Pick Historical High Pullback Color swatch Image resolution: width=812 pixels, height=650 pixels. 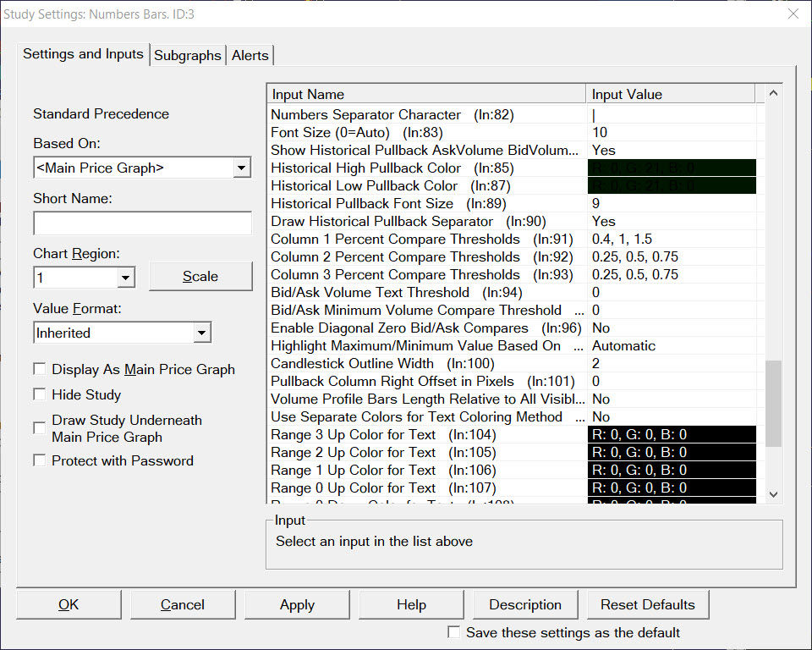pyautogui.click(x=673, y=168)
